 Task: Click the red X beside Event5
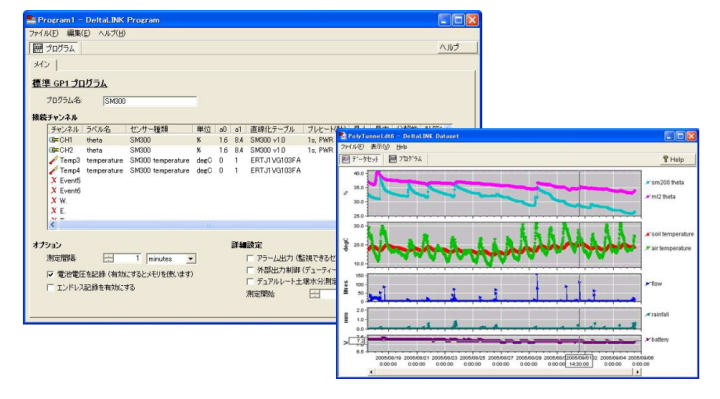(54, 180)
